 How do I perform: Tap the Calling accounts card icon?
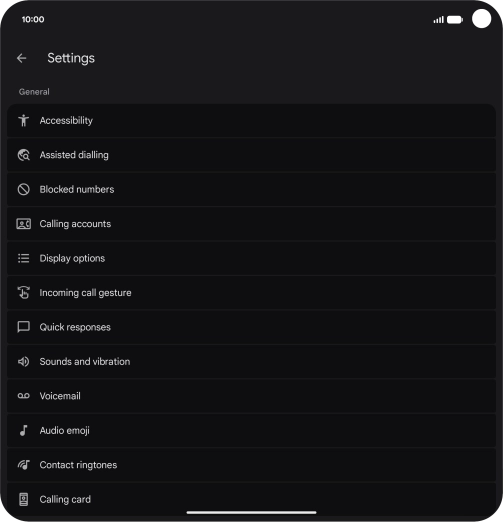coord(24,224)
